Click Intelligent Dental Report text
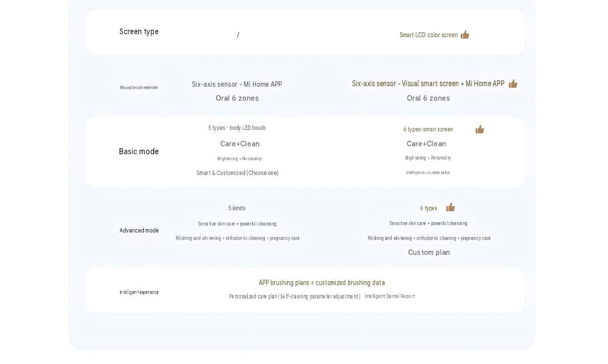 point(390,296)
